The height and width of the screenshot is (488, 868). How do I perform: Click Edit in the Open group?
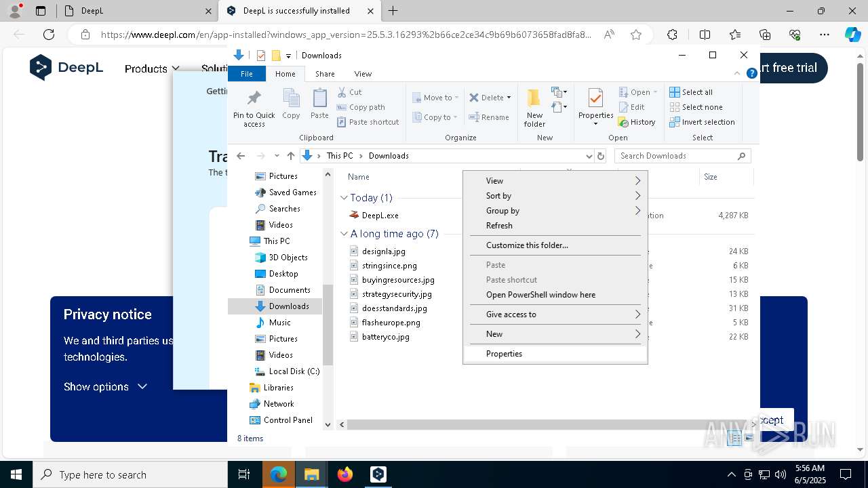coord(631,107)
